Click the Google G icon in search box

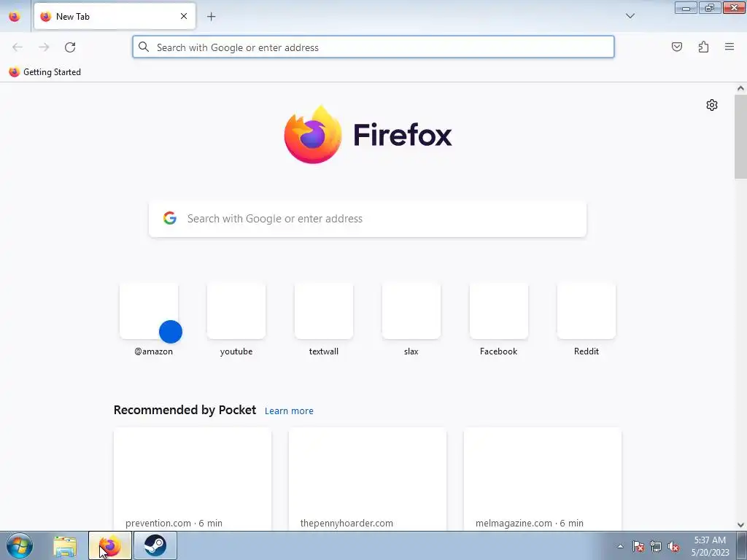point(169,218)
